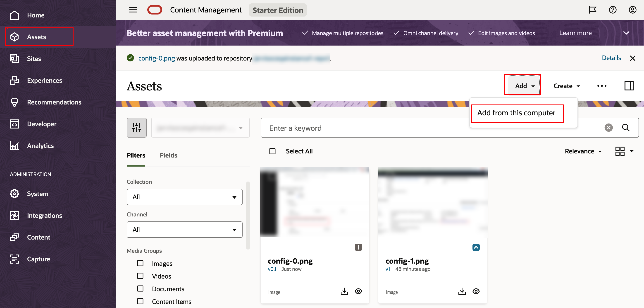Download the config-0.png asset

click(344, 291)
